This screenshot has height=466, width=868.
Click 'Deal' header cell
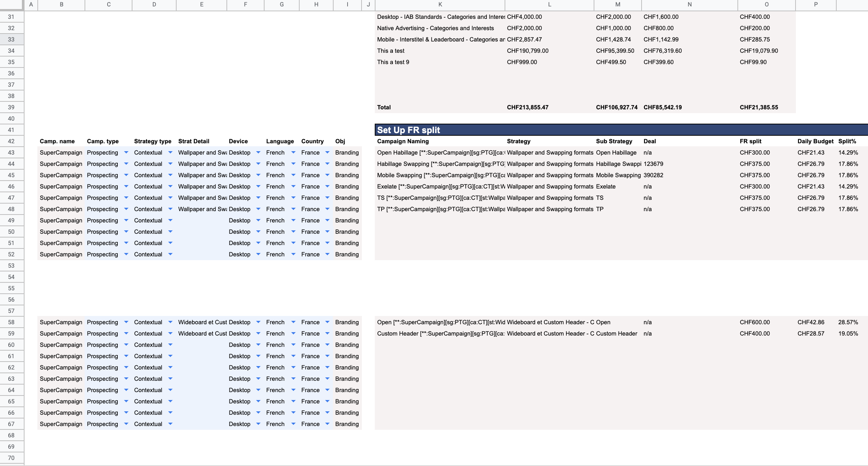[x=689, y=141]
